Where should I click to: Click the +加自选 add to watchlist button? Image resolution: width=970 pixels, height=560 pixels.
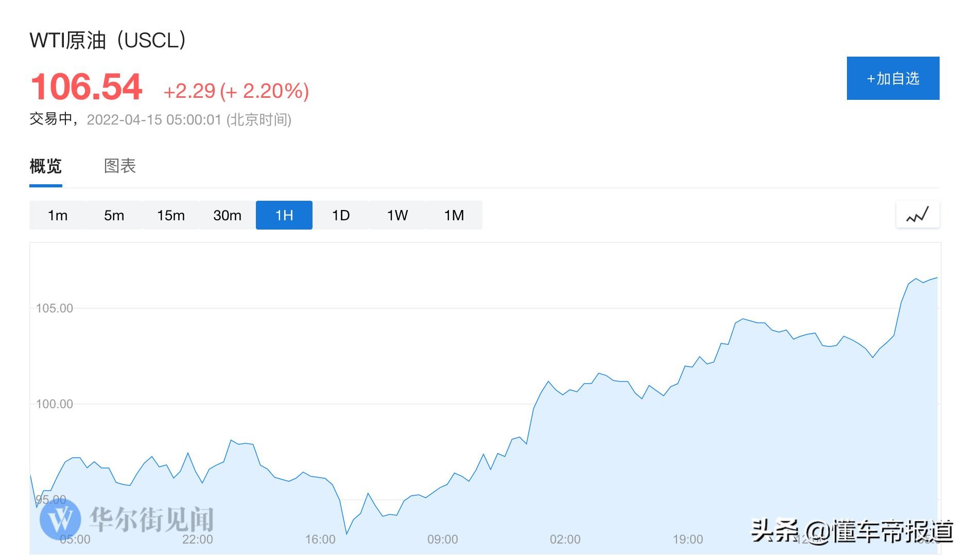tap(893, 78)
